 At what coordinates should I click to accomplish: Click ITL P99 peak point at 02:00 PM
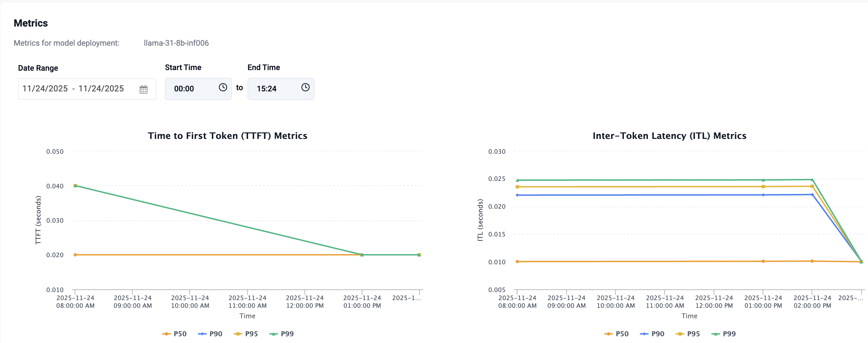click(x=812, y=179)
